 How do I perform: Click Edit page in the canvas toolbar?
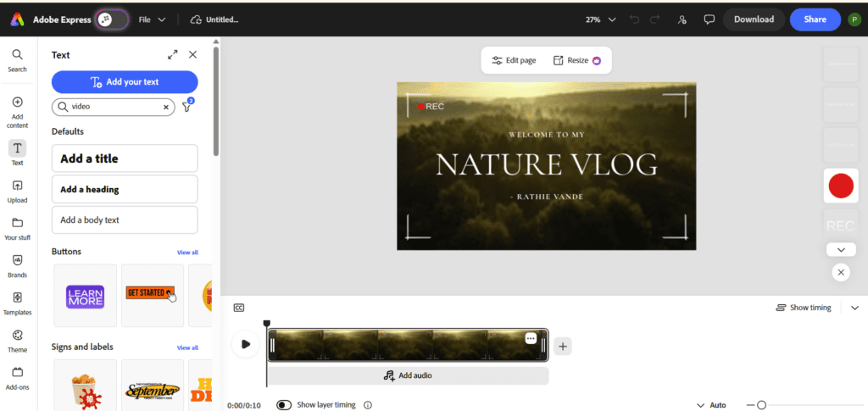tap(514, 60)
